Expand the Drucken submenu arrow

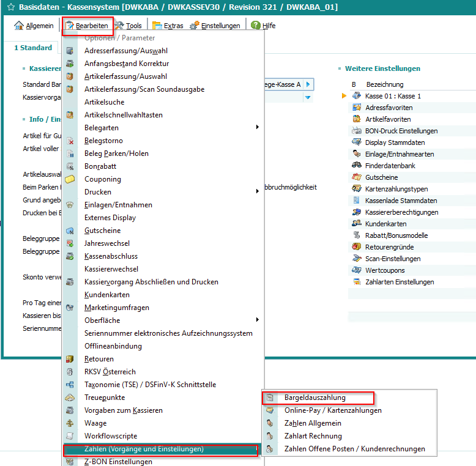click(x=258, y=192)
